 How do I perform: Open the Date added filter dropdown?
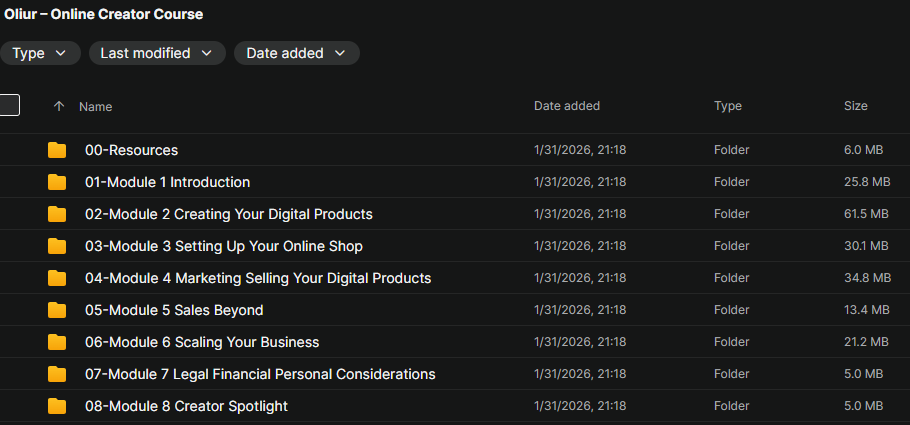click(296, 53)
